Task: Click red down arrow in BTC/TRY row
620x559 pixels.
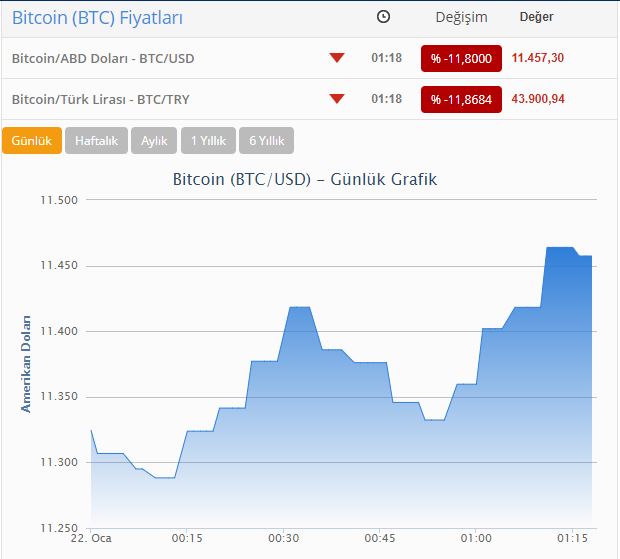Action: point(337,99)
